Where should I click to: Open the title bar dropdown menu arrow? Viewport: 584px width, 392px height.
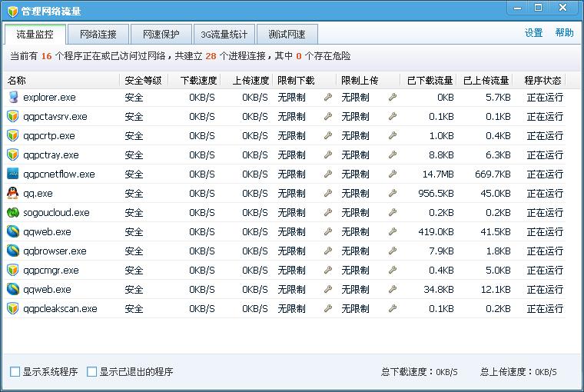pyautogui.click(x=516, y=8)
